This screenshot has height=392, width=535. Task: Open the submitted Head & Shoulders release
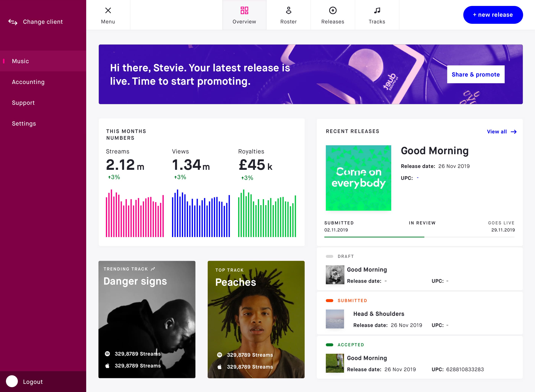[379, 314]
